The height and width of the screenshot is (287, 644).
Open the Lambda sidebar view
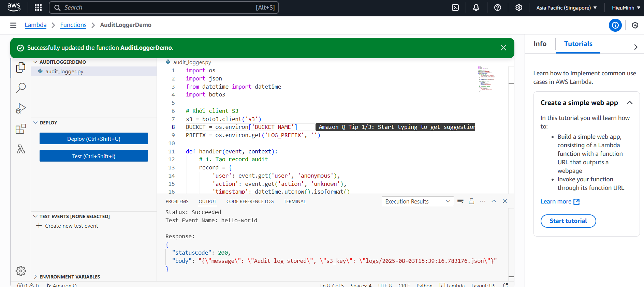[21, 149]
